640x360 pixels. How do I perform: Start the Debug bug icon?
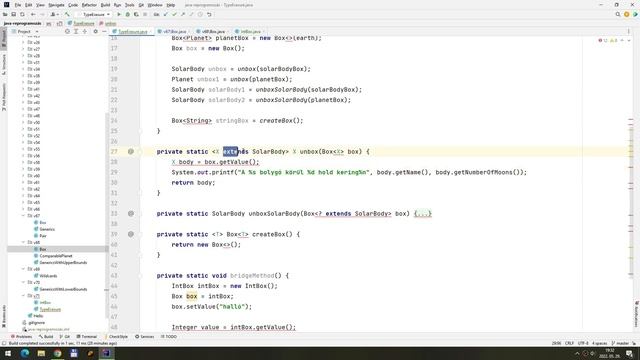coord(127,14)
